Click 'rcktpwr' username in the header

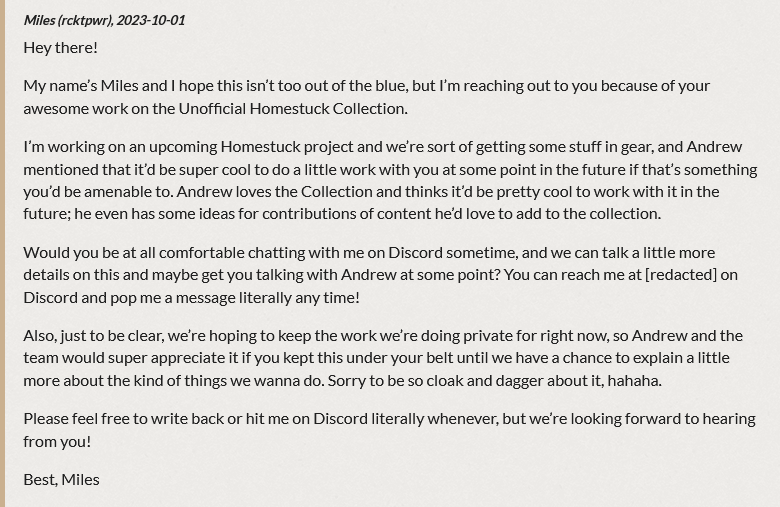pos(85,20)
